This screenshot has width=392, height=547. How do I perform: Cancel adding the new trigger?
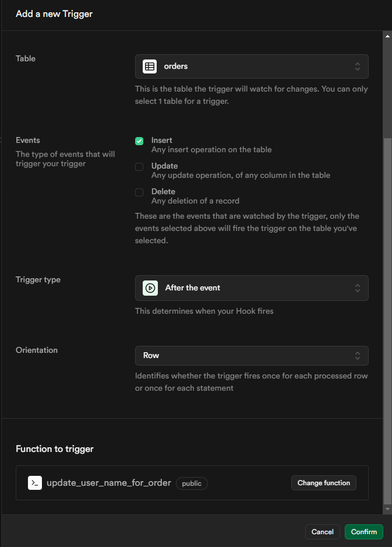[x=322, y=531]
